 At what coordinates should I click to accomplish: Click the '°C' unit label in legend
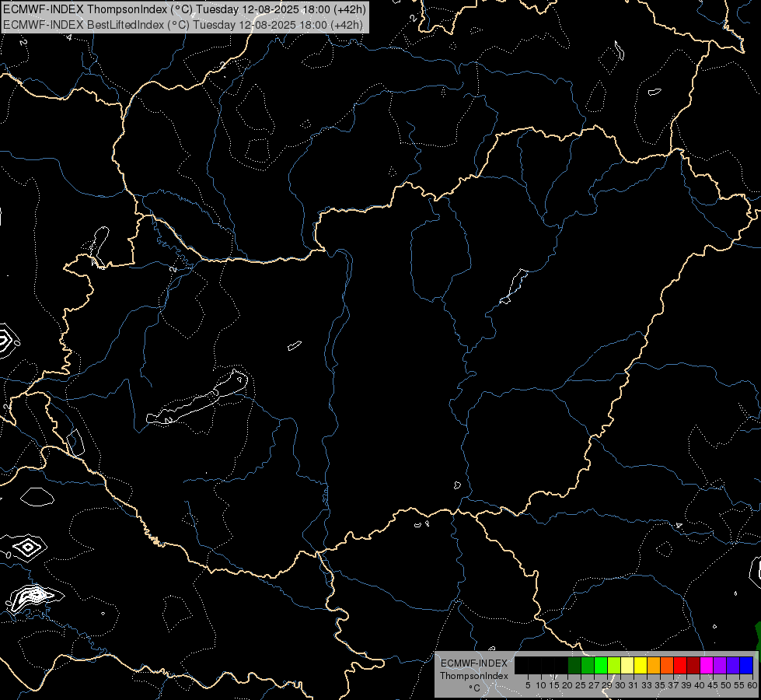pos(474,688)
